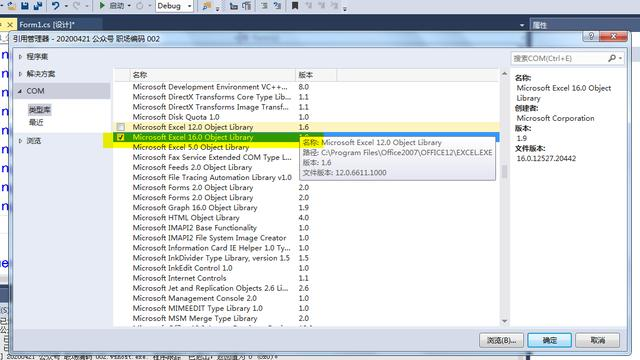Select Microsoft Development Environment VC++ row
This screenshot has height=360, width=640.
click(306, 87)
